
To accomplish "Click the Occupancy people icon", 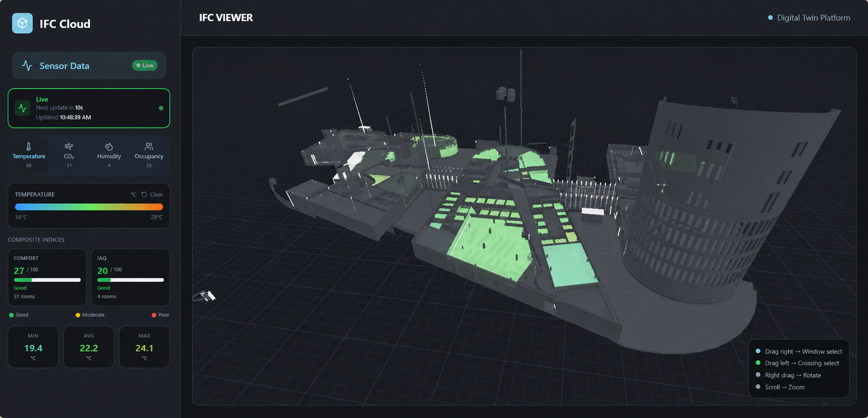I will click(149, 146).
